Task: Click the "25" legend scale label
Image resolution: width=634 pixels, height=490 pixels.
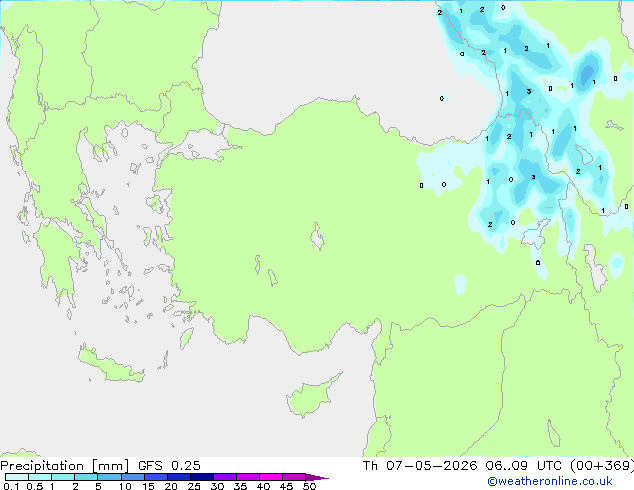Action: [x=194, y=486]
